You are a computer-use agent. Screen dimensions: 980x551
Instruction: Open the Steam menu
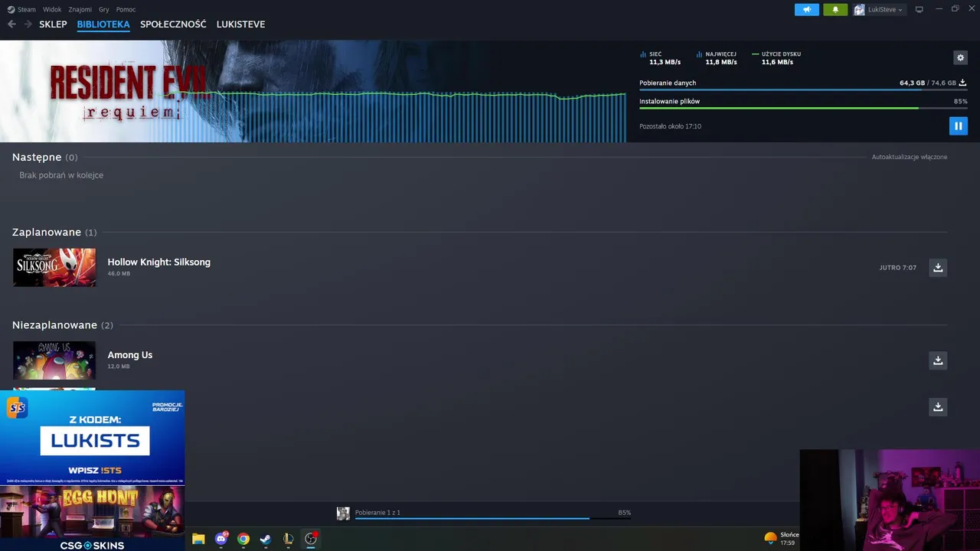coord(27,9)
